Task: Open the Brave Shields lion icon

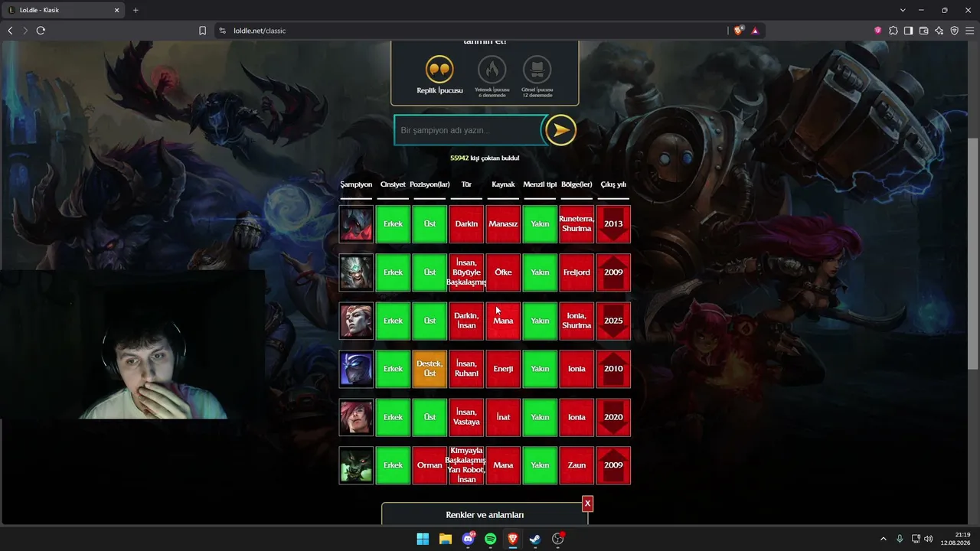Action: pyautogui.click(x=739, y=31)
